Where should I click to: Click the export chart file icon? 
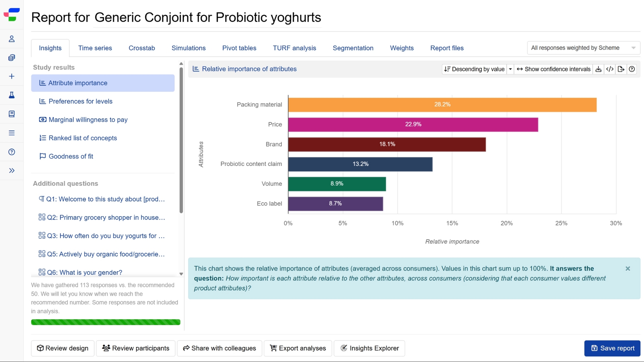tap(621, 69)
